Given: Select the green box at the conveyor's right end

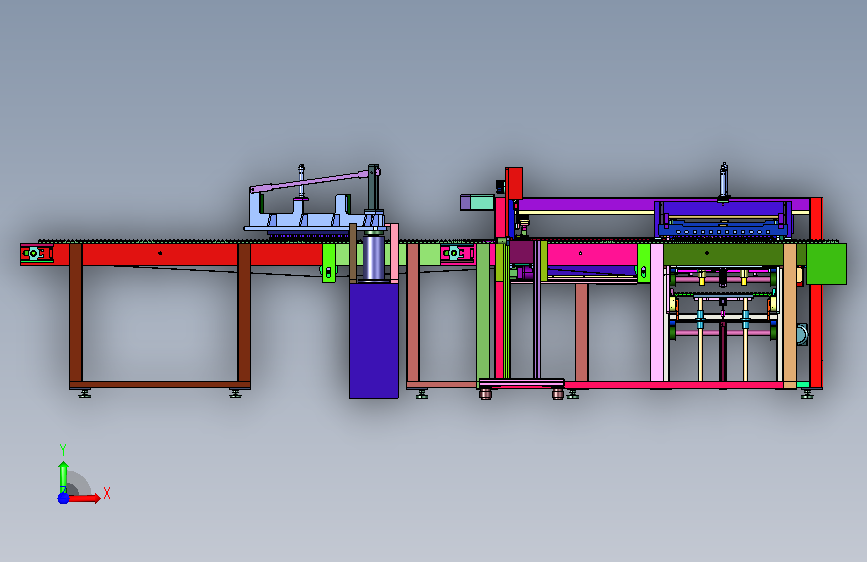Looking at the screenshot, I should point(826,264).
